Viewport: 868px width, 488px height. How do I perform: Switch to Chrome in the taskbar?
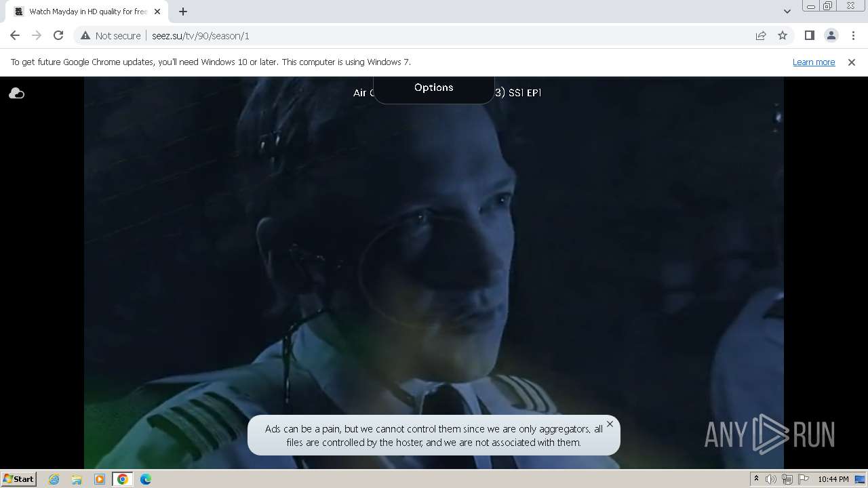[x=122, y=479]
